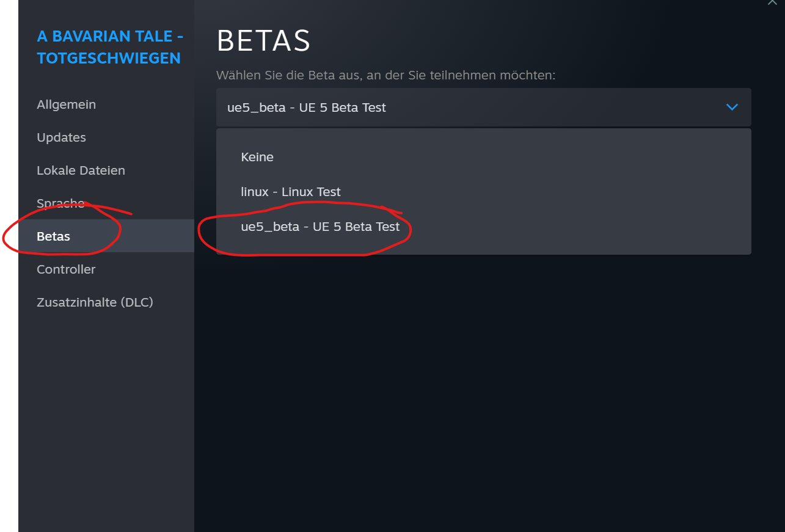Image resolution: width=785 pixels, height=532 pixels.
Task: Choose Keine from the beta list
Action: [257, 157]
